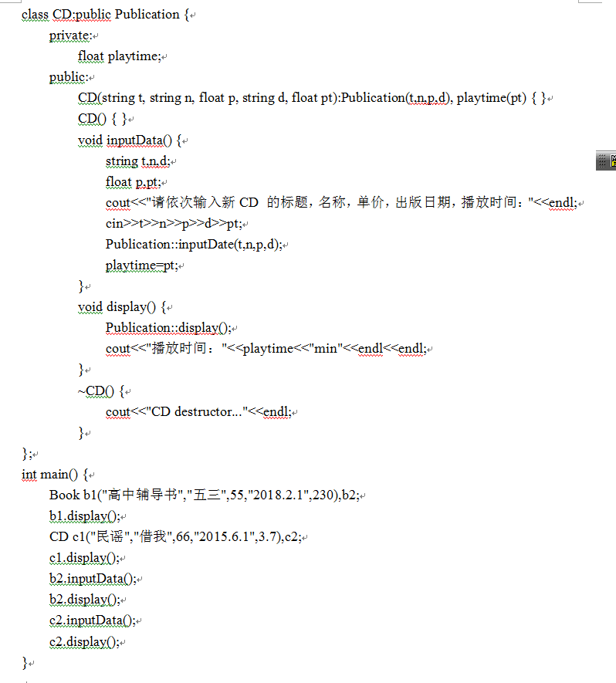Click the floating toolbar's dotted grip handle
The image size is (616, 683).
tap(602, 161)
